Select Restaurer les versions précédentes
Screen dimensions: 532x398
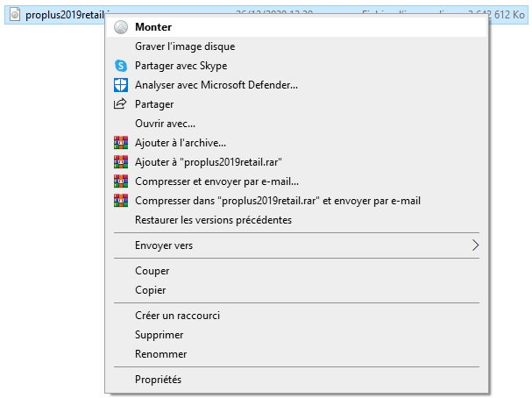213,220
